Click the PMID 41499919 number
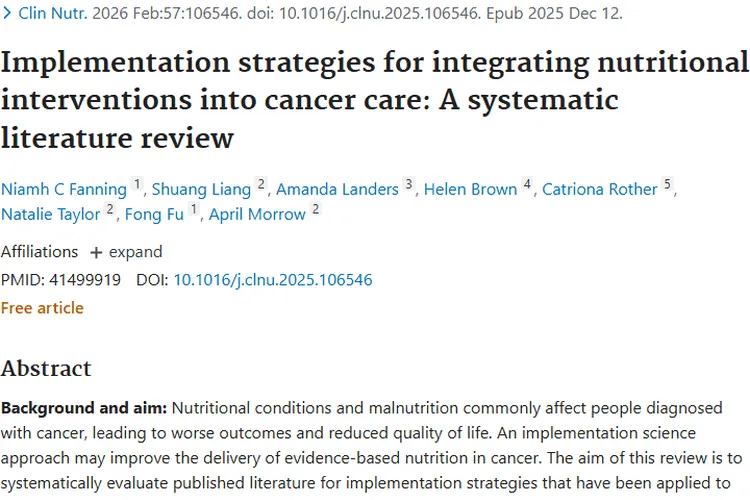 [x=83, y=280]
